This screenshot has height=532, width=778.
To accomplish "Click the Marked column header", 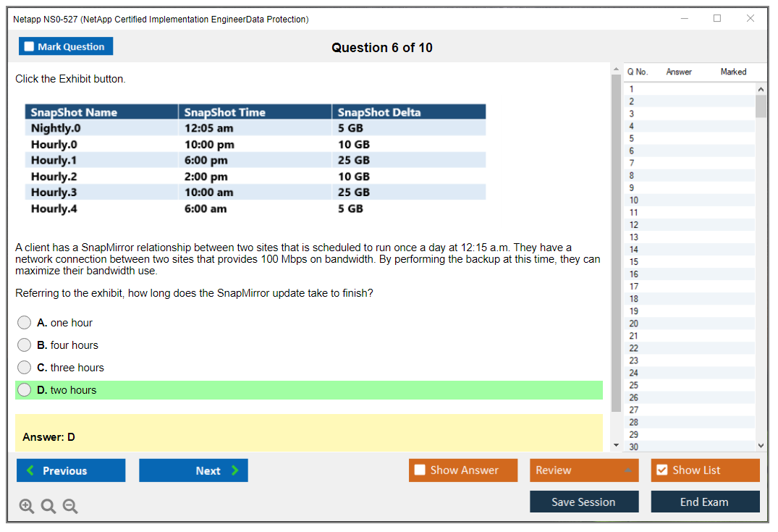I will pos(733,72).
